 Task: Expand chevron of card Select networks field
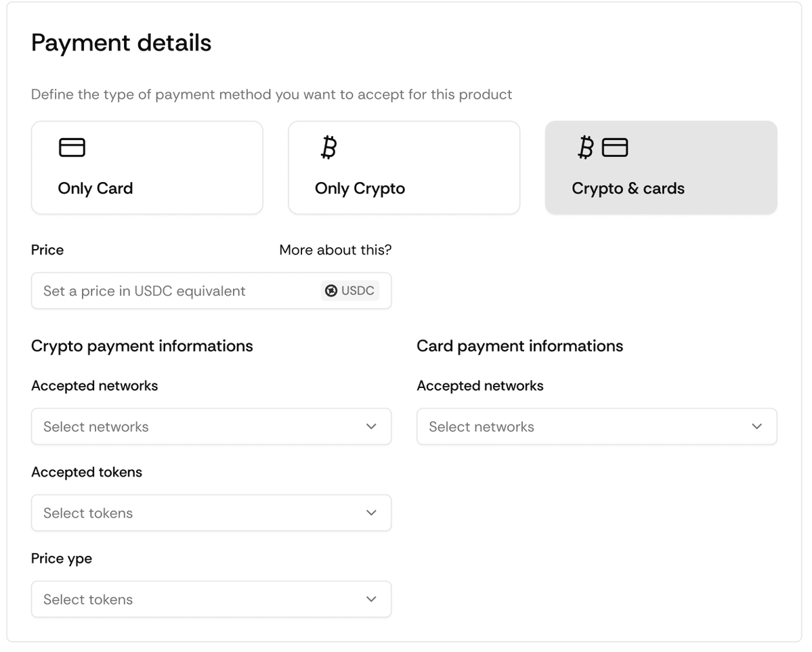(x=757, y=427)
